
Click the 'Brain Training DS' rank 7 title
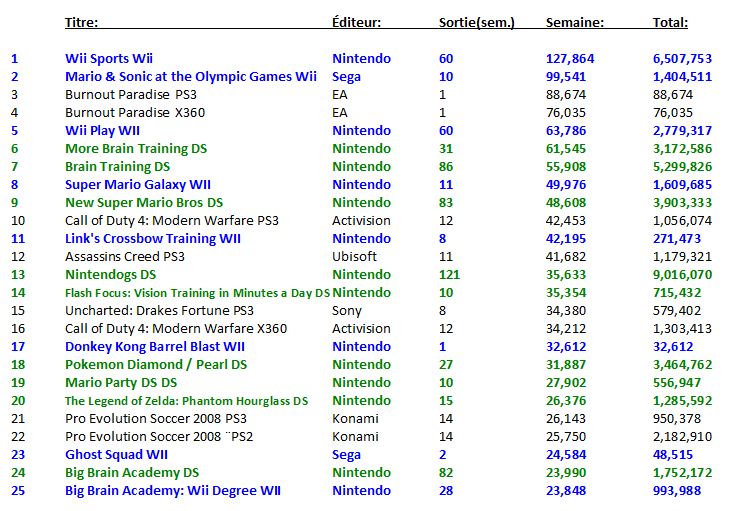[x=117, y=167]
